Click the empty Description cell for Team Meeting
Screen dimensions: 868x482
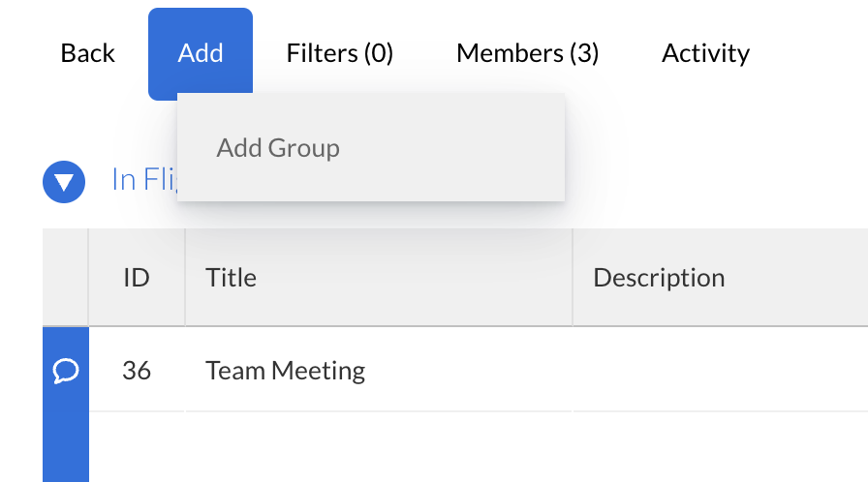click(x=717, y=370)
